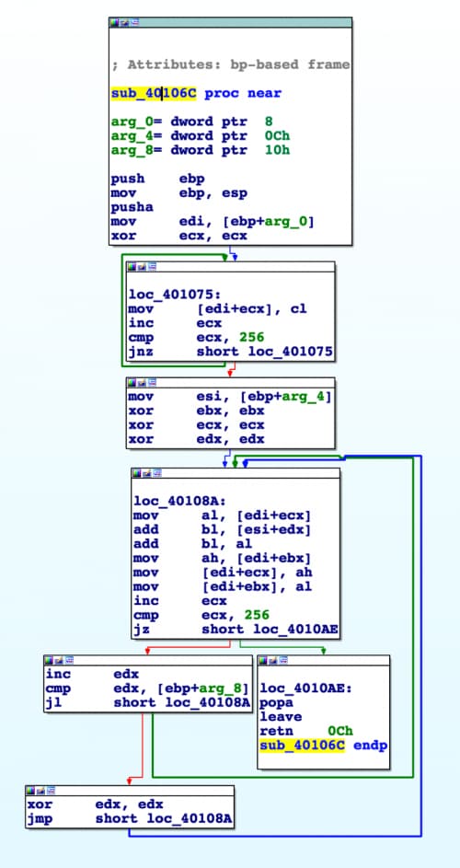Click 'cmp edx, [ebp+arg_8]' instruction
The image size is (460, 868).
[146, 689]
